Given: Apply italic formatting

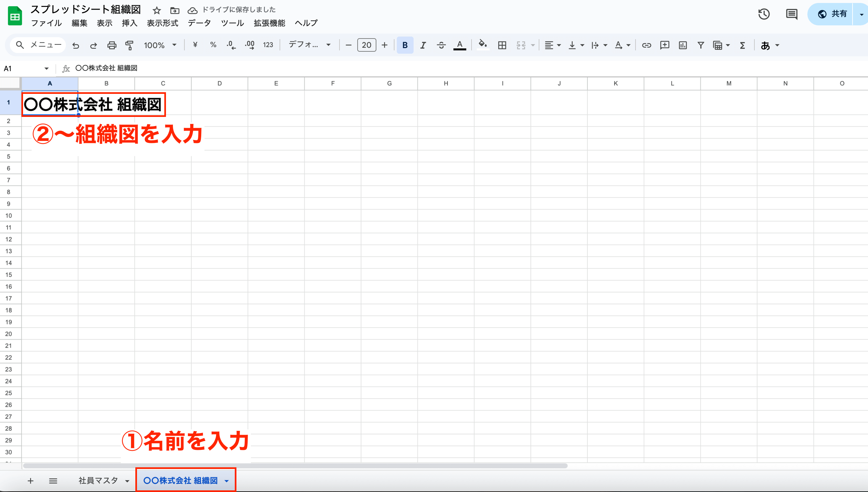Looking at the screenshot, I should point(423,45).
